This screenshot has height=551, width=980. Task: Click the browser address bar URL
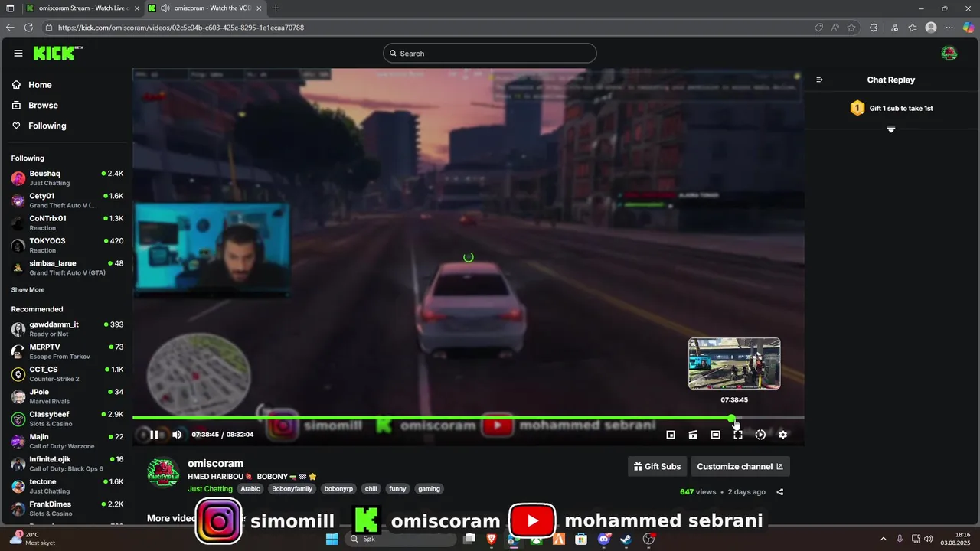click(181, 28)
